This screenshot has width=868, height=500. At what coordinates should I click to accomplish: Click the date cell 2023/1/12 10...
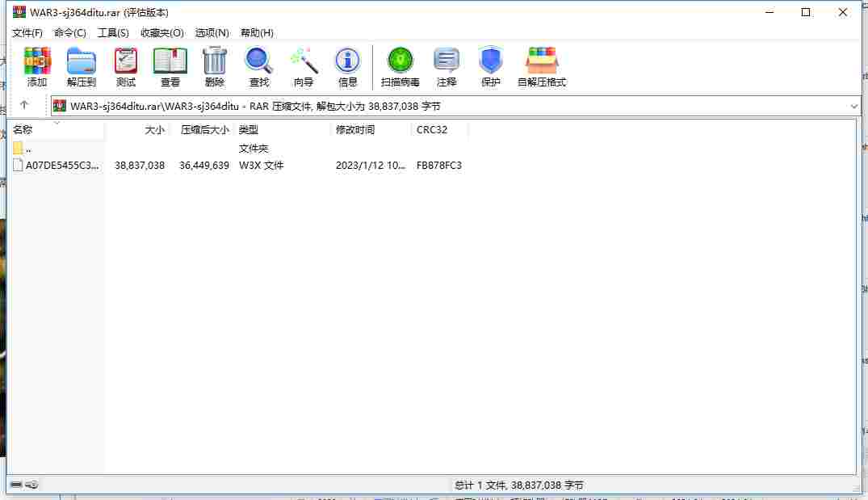(371, 165)
